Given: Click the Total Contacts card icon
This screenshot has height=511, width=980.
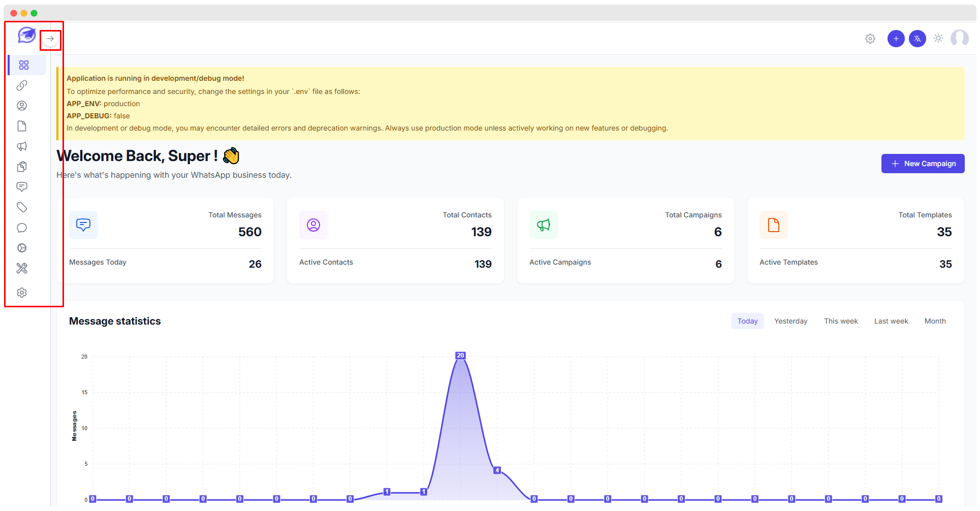Looking at the screenshot, I should [313, 225].
